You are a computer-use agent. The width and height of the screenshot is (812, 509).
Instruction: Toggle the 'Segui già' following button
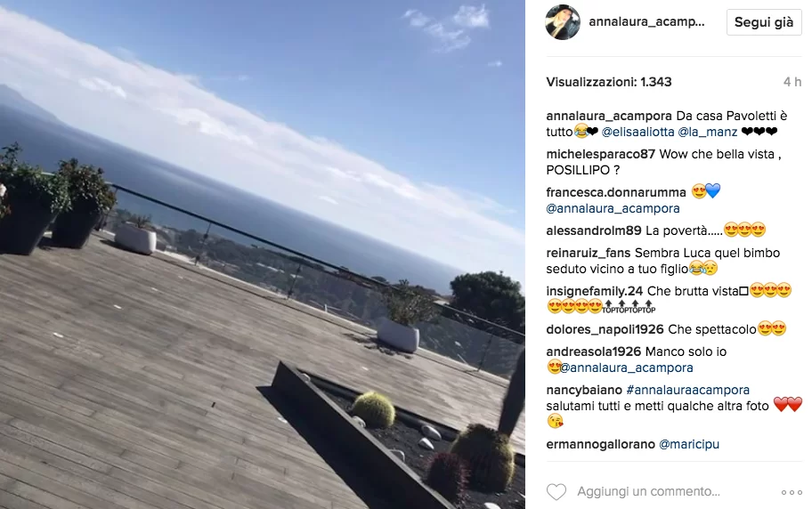[x=764, y=22]
